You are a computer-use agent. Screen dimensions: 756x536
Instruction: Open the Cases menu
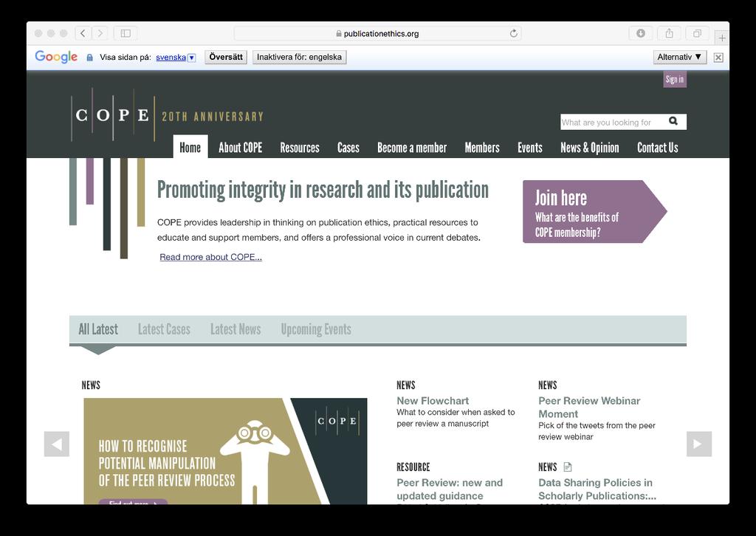click(x=348, y=148)
